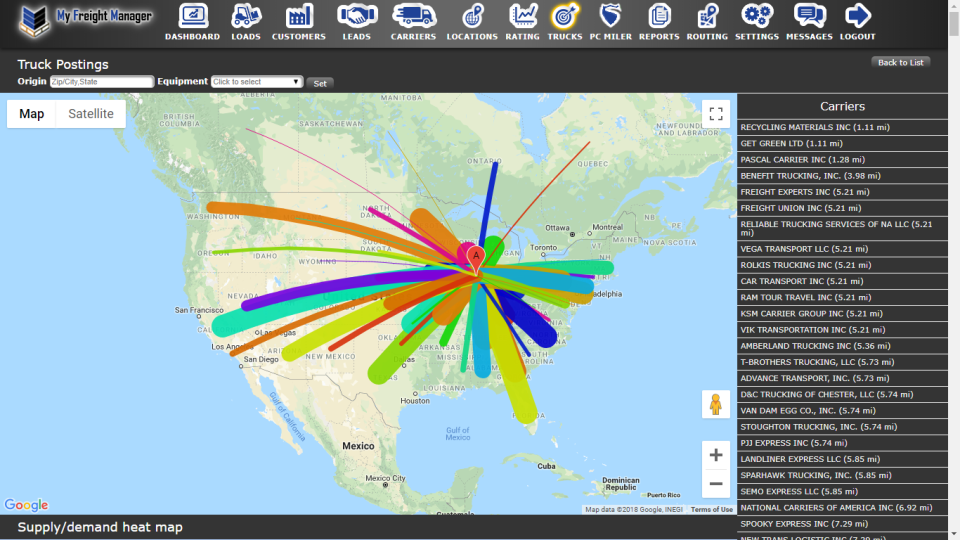
Task: Open Messages chat icon
Action: 809,16
